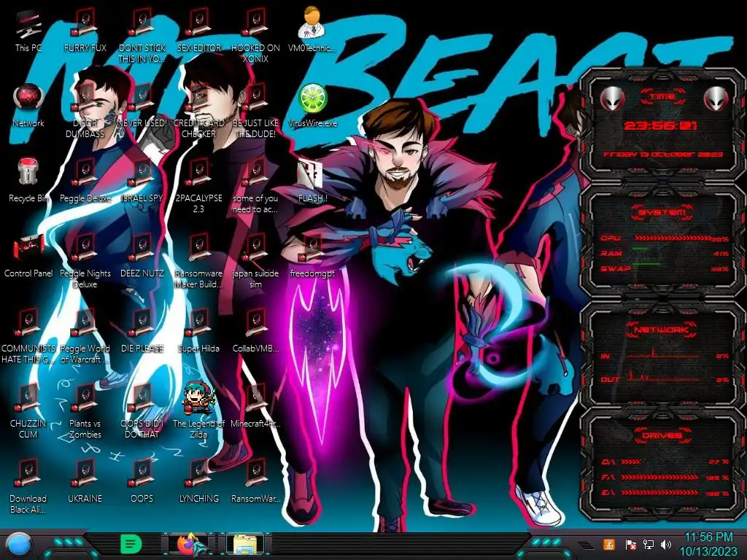This screenshot has width=747, height=560.
Task: Click the Friday 13 October 2023 date text
Action: (x=663, y=155)
